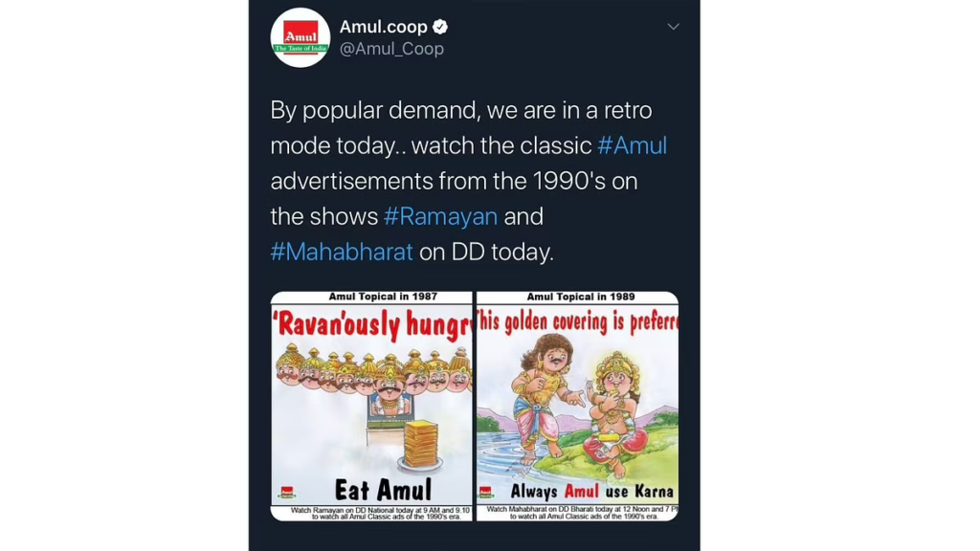Open the 'Ravan'ously hungry' ad image
Viewport: 980px width, 551px height.
[x=371, y=406]
